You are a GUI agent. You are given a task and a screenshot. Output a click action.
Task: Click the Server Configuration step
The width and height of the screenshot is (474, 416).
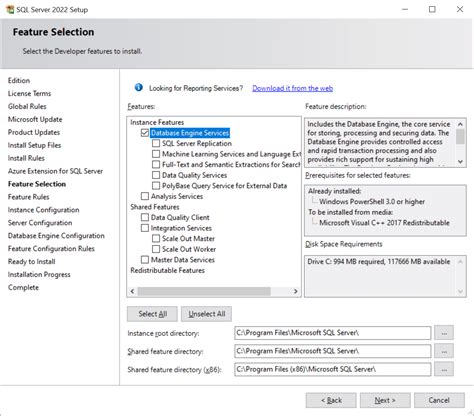click(x=40, y=223)
